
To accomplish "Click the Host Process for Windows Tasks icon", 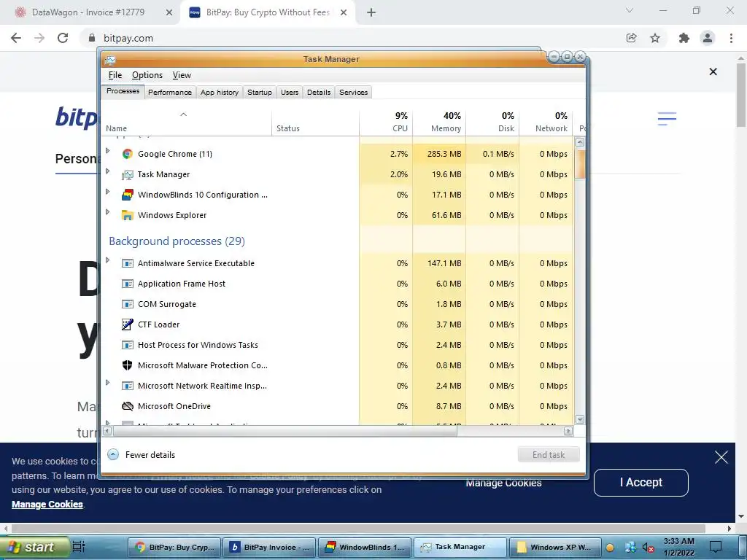I will click(127, 345).
